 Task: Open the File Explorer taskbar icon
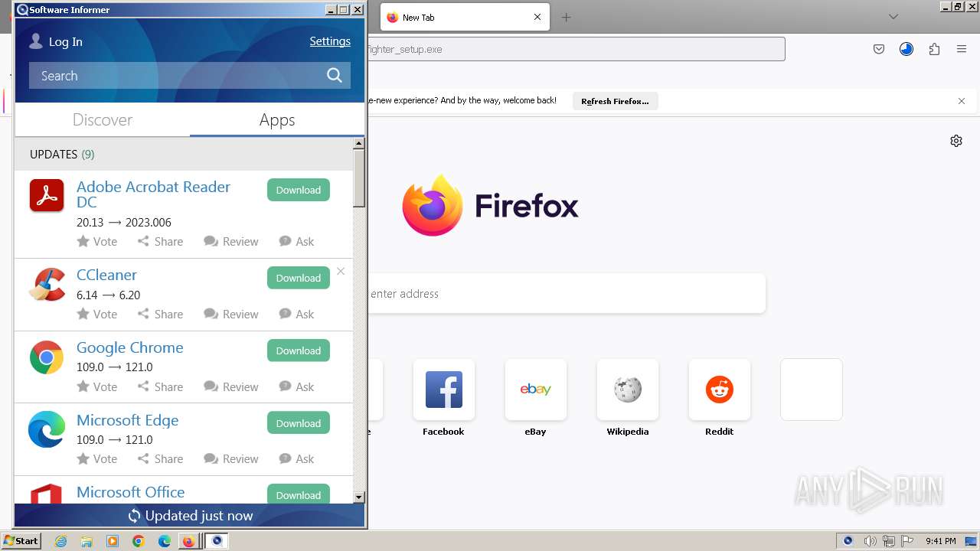pos(87,541)
